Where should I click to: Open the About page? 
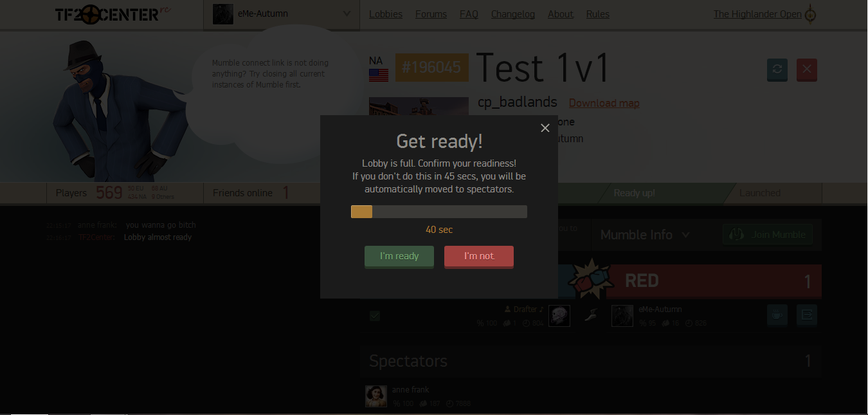pos(561,14)
